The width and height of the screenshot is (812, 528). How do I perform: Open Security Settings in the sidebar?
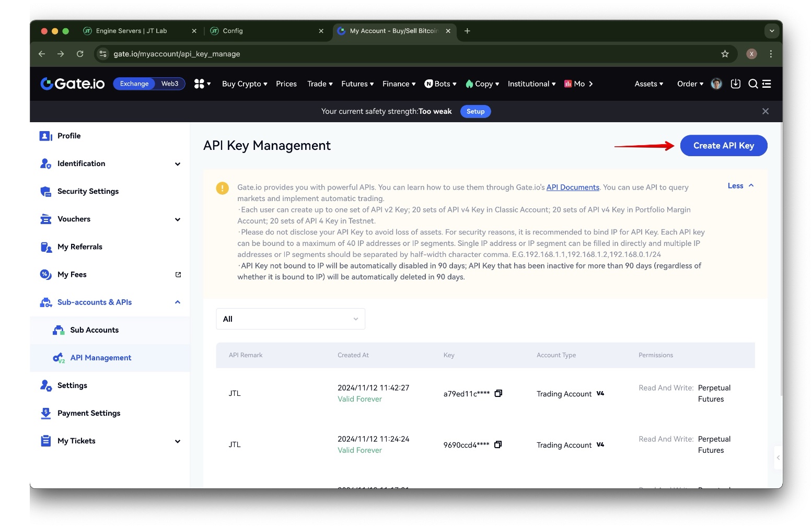click(88, 191)
